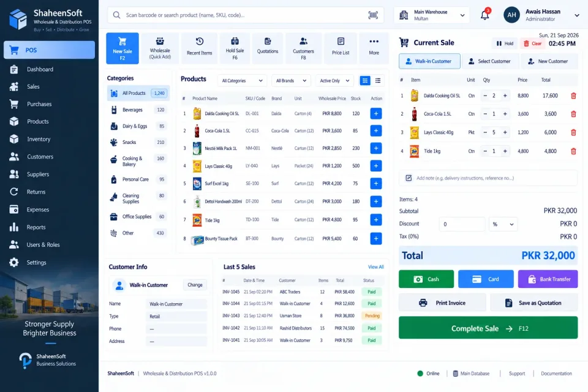Go to Dashboard in sidebar
Screen dimensions: 588x392
click(x=49, y=69)
